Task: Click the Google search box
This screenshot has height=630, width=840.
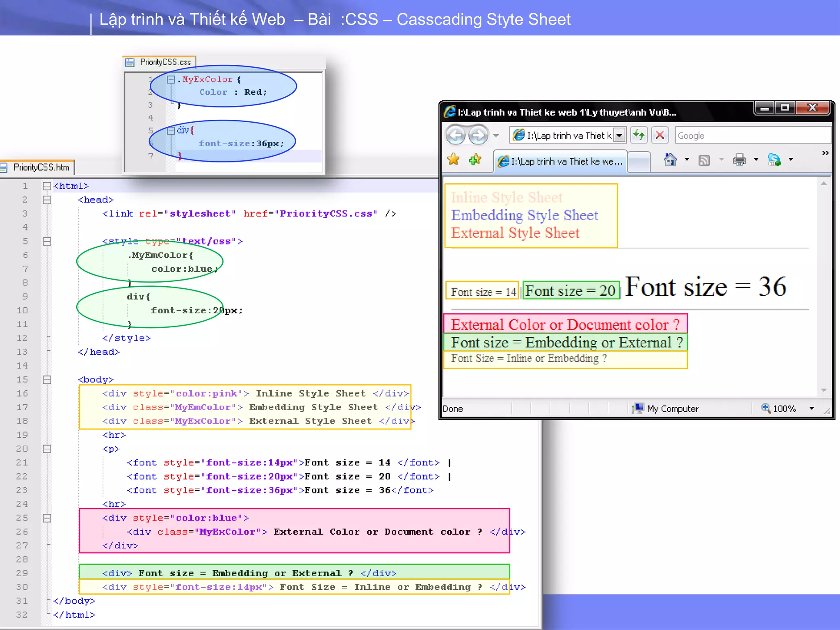Action: point(753,135)
